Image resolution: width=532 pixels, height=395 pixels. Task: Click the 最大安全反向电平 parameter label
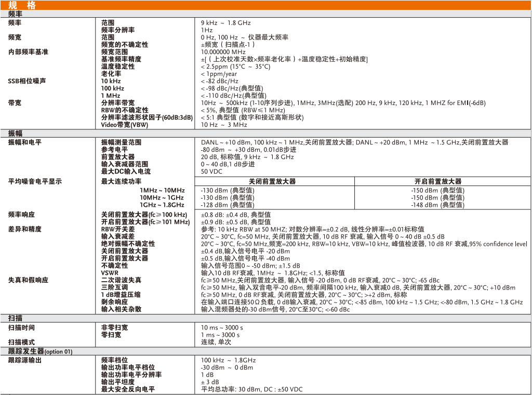[x=128, y=389]
